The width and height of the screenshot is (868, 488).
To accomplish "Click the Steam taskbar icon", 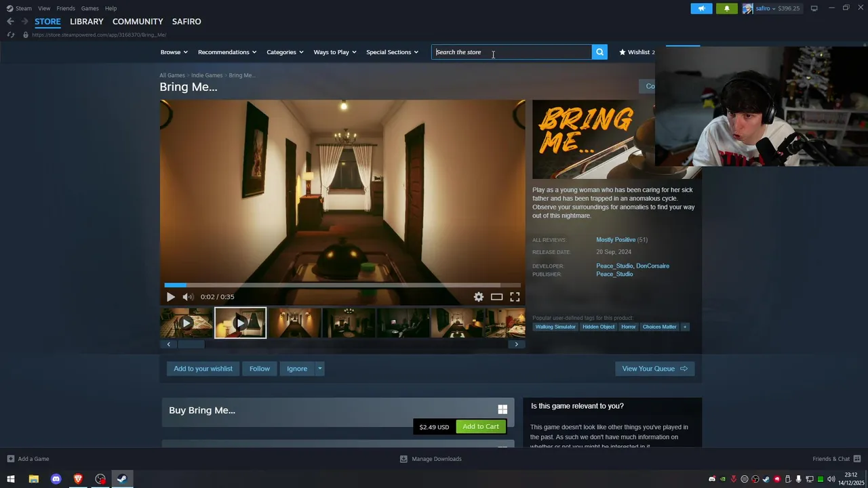I will [122, 479].
